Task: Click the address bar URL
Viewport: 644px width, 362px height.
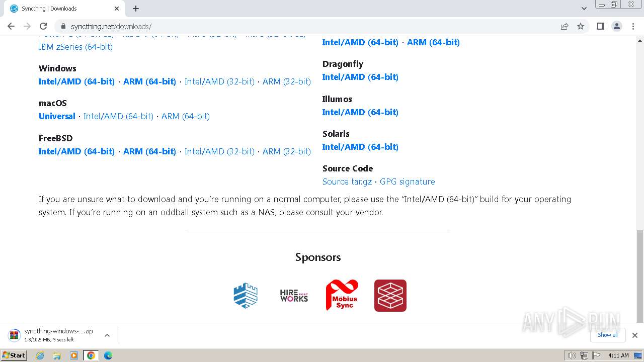Action: [111, 26]
